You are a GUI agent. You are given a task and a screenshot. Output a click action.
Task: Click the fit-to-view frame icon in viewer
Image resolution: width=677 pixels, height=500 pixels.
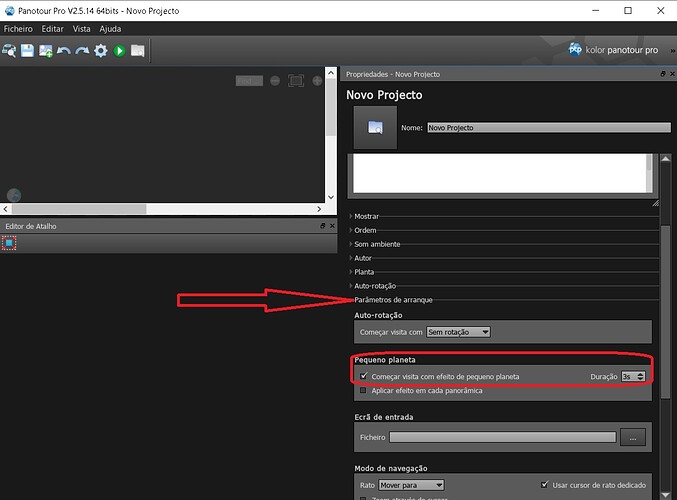[x=296, y=80]
